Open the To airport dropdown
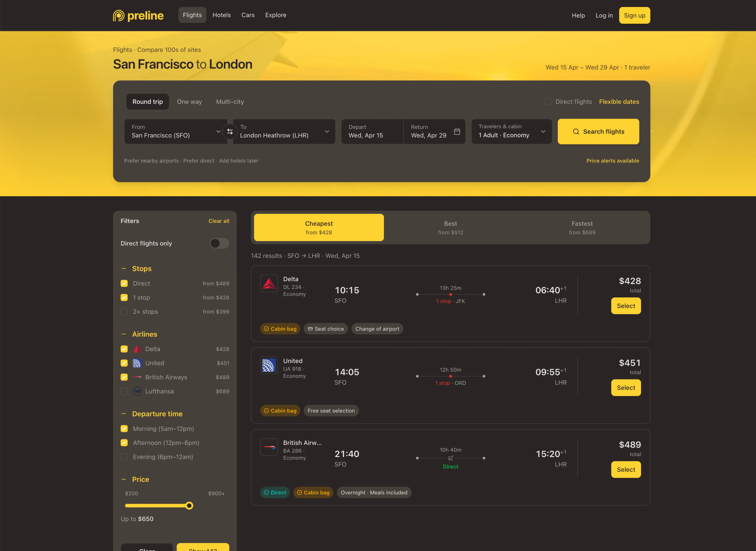Screen dimensions: 756x551 tap(284, 131)
